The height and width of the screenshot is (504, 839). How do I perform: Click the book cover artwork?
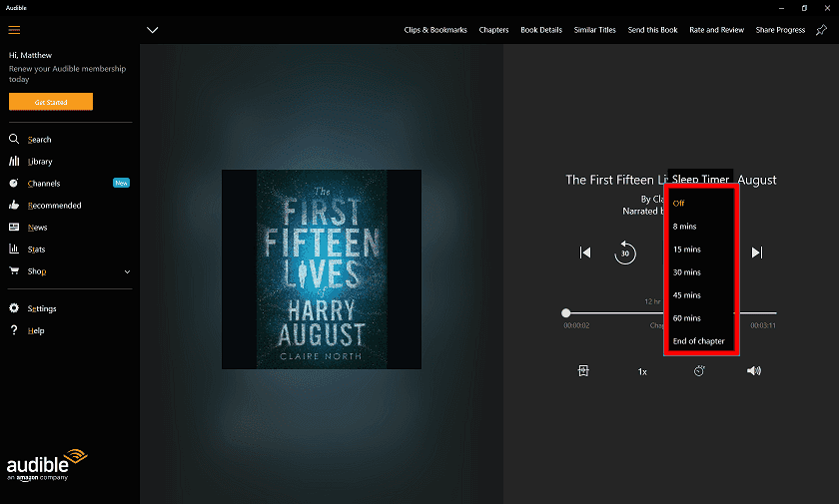[322, 269]
